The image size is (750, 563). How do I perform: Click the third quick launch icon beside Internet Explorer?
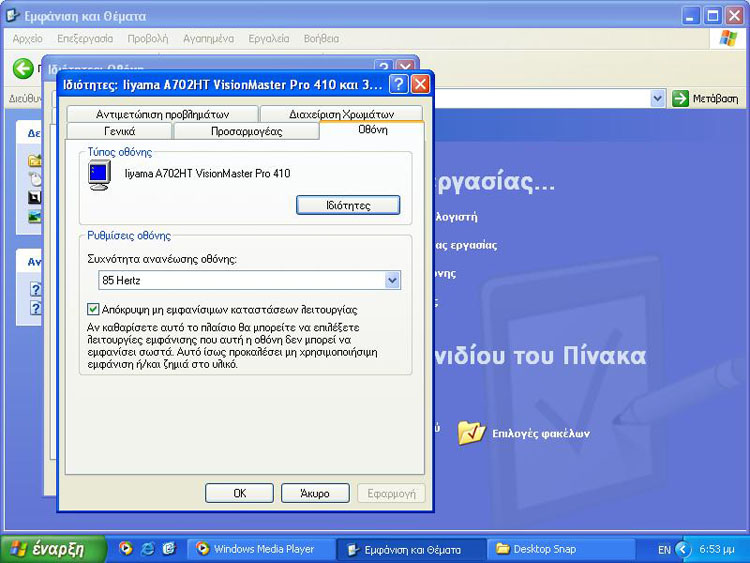pos(169,548)
